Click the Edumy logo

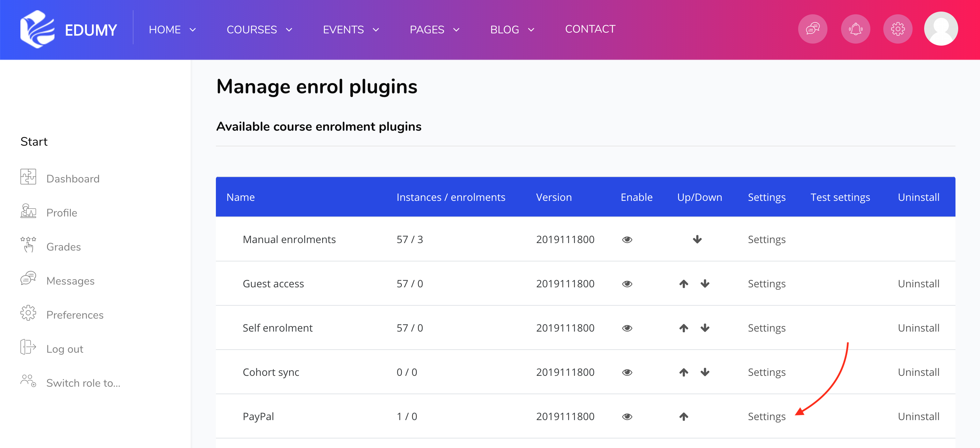69,29
